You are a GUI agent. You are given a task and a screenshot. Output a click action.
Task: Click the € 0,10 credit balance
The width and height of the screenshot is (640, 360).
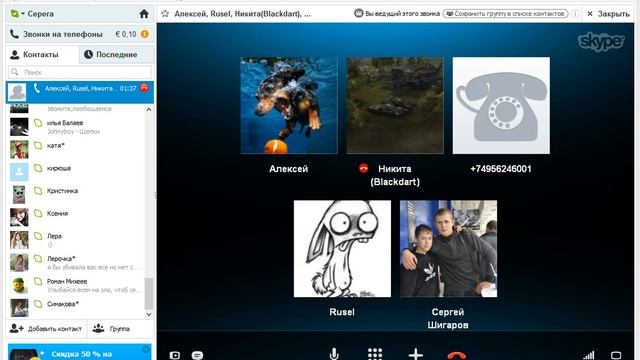click(125, 34)
